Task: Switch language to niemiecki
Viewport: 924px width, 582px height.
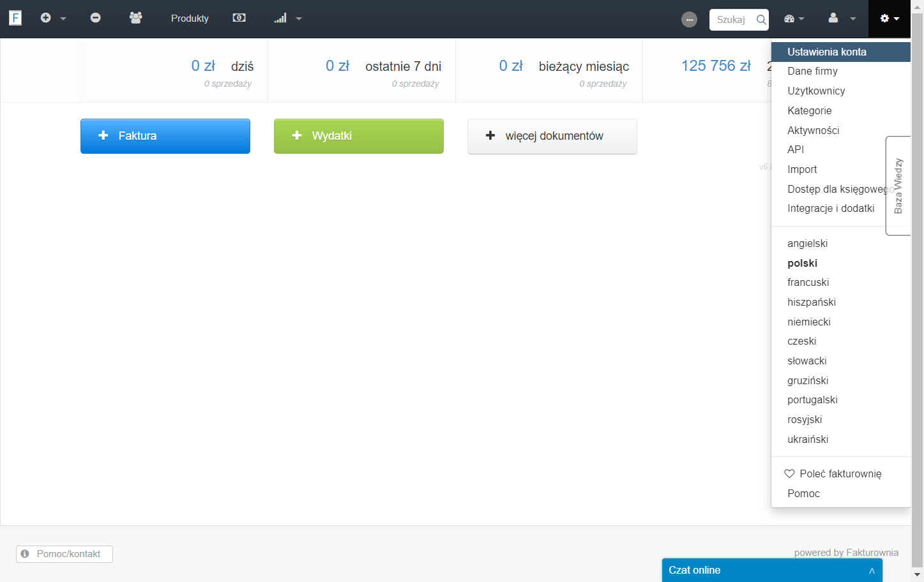Action: (x=840, y=322)
